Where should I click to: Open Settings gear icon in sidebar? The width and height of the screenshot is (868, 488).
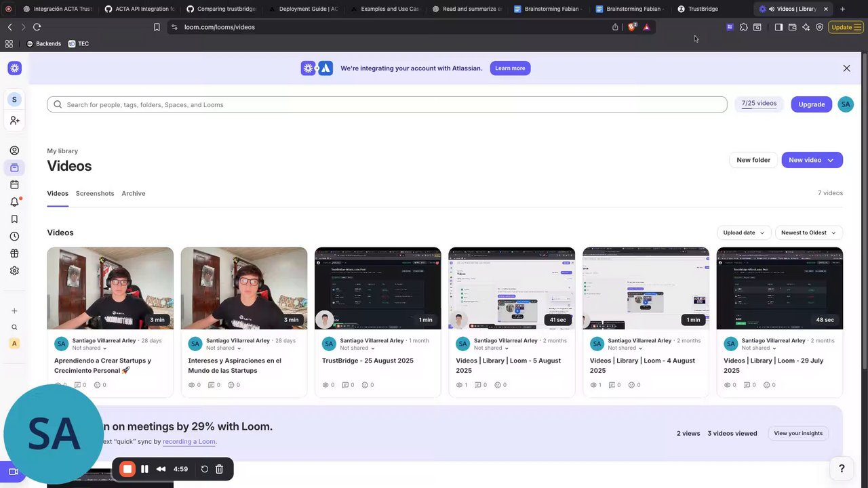[x=14, y=270]
